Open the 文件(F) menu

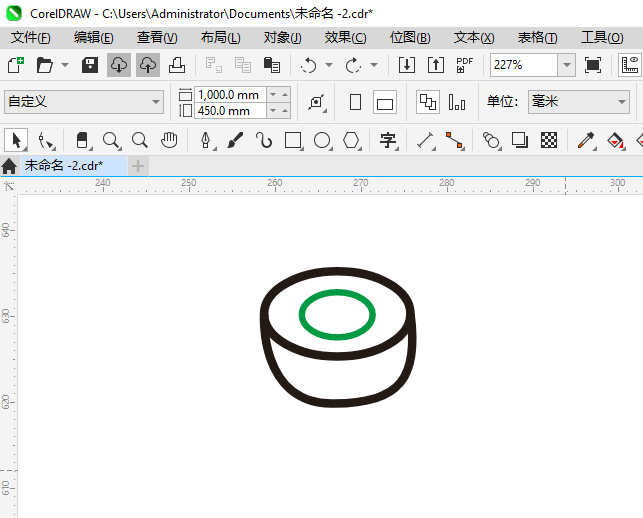[x=31, y=38]
